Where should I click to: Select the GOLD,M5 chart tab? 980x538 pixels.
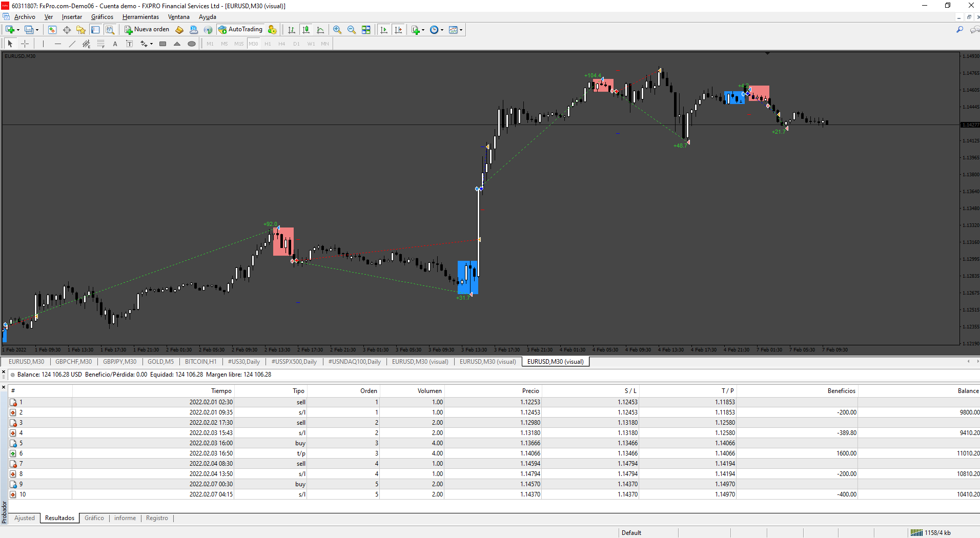[160, 362]
